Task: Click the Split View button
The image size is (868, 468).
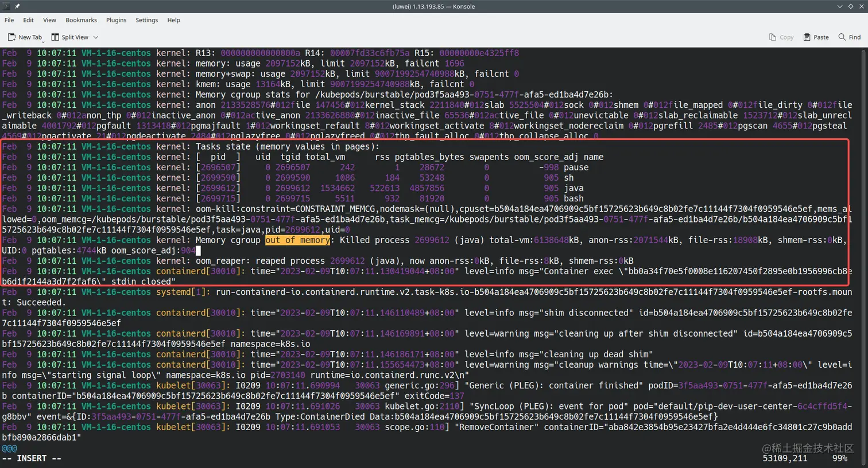Action: pos(69,37)
